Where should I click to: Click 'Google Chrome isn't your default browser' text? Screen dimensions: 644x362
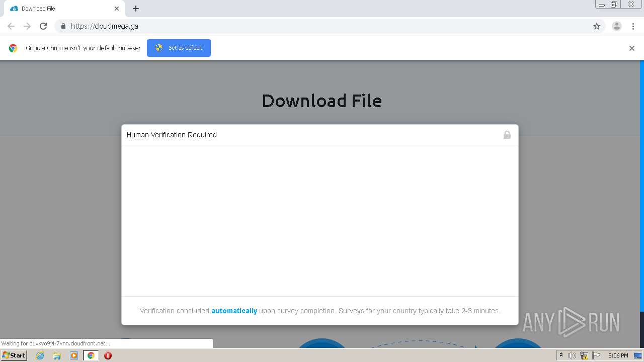click(x=83, y=48)
